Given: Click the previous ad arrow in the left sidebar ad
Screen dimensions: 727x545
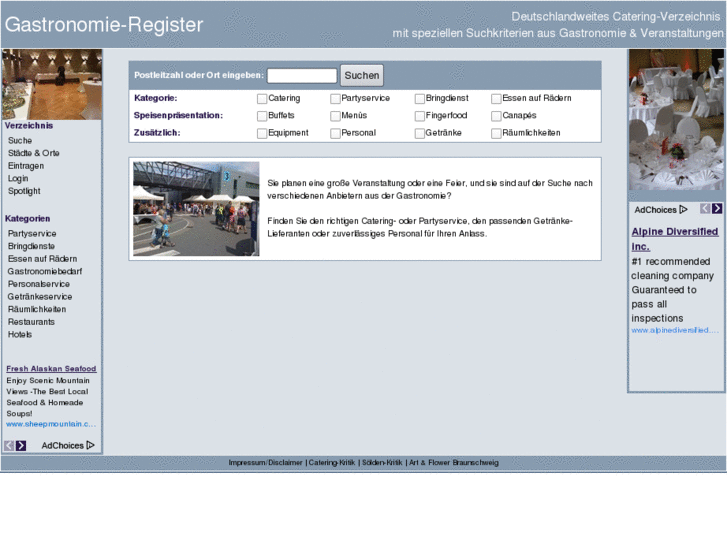Looking at the screenshot, I should click(x=9, y=446).
